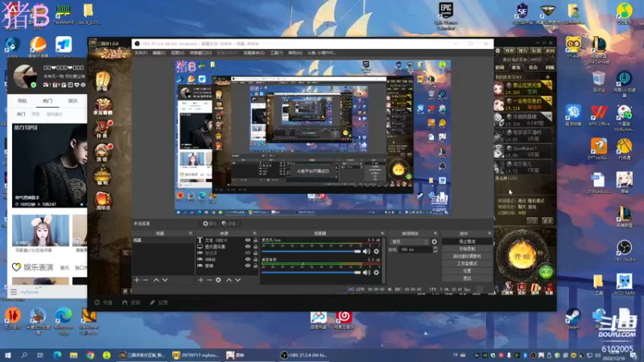
Task: Move selected source up in Sources panel
Action: [x=229, y=280]
